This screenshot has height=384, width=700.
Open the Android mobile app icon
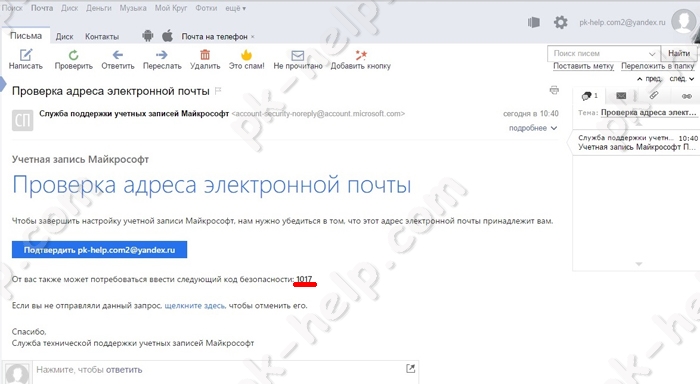tap(148, 36)
